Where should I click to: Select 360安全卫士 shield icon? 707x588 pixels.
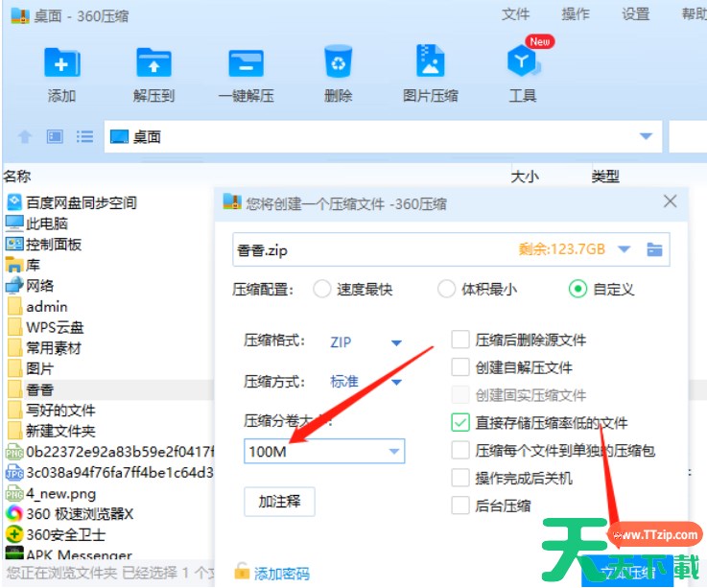coord(14,534)
